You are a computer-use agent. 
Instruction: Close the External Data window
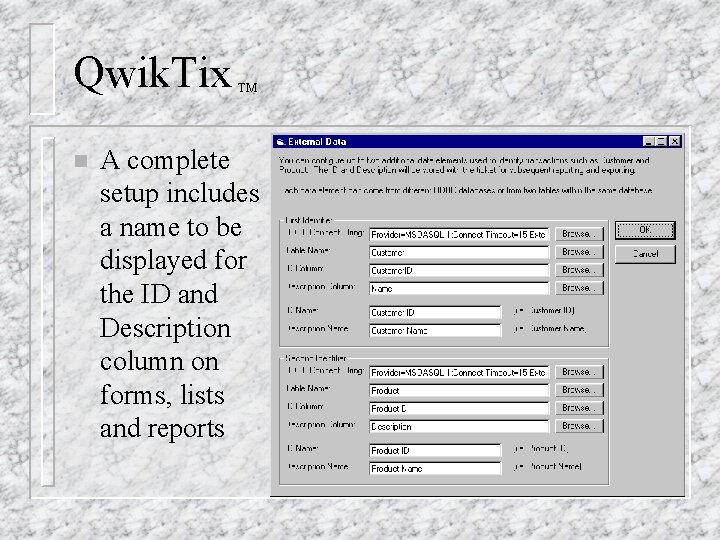(x=674, y=141)
